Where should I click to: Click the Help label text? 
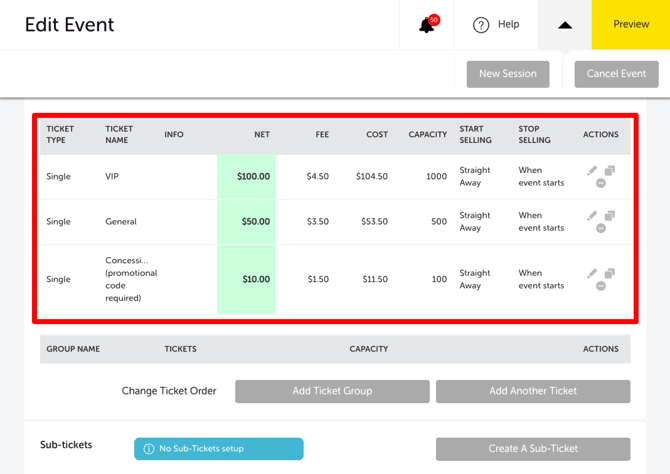coord(508,24)
